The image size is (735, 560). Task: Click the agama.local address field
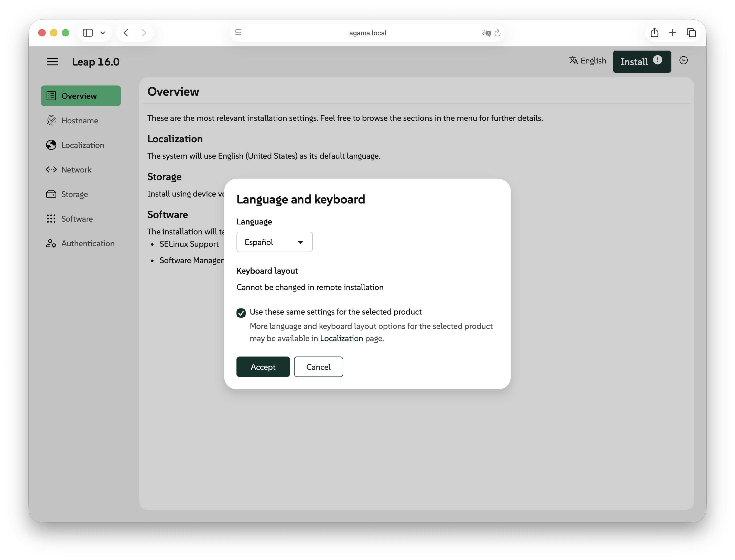coord(367,33)
